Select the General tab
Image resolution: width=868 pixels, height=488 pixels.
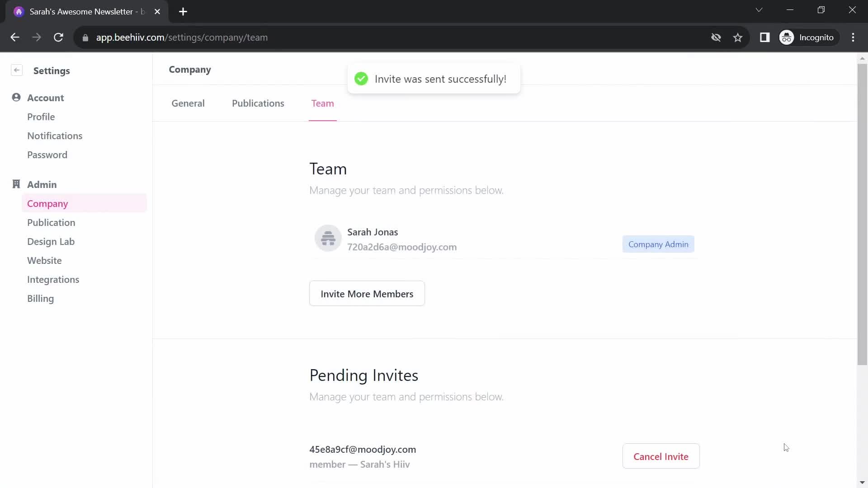click(x=189, y=103)
